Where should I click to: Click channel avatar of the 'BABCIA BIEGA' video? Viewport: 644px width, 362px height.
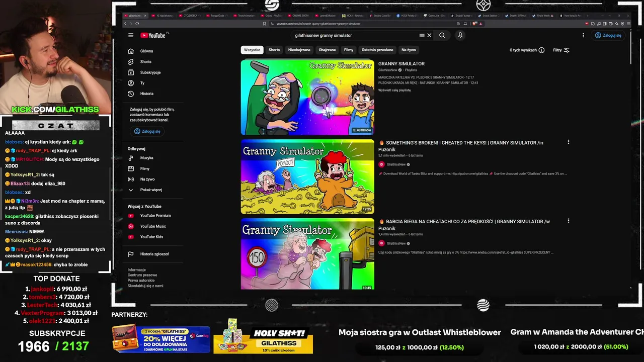click(381, 243)
